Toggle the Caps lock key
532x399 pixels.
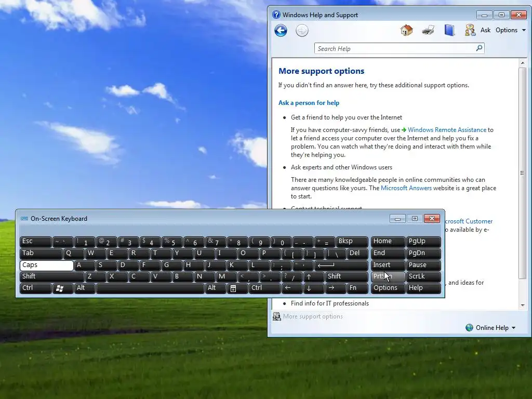tap(46, 265)
